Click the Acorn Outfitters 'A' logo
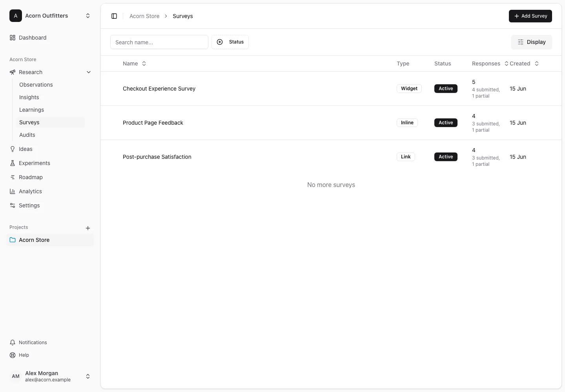The image size is (565, 392). pos(16,16)
